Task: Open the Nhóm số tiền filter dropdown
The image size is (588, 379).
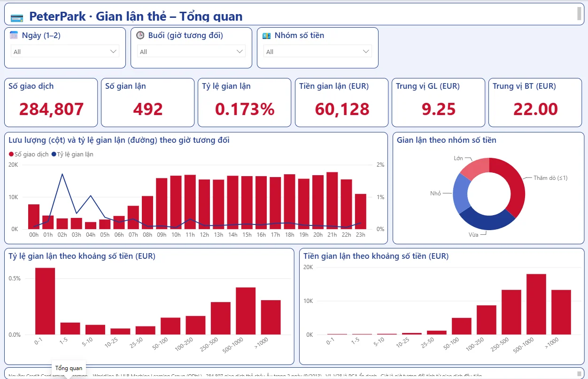Action: tap(317, 51)
